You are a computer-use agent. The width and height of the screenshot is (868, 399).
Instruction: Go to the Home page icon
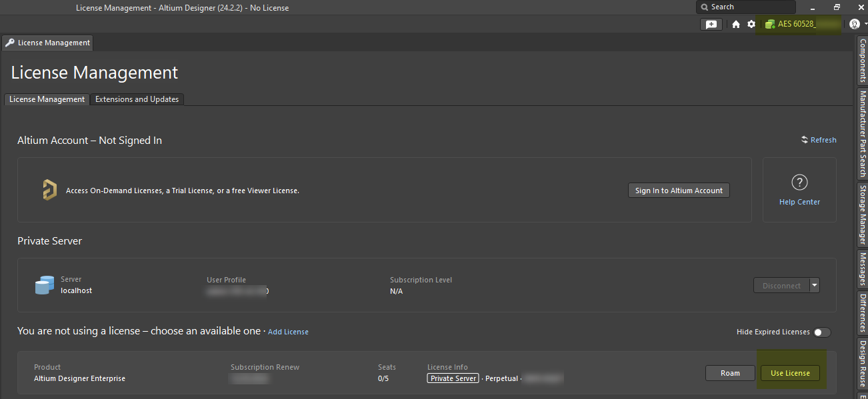click(736, 24)
